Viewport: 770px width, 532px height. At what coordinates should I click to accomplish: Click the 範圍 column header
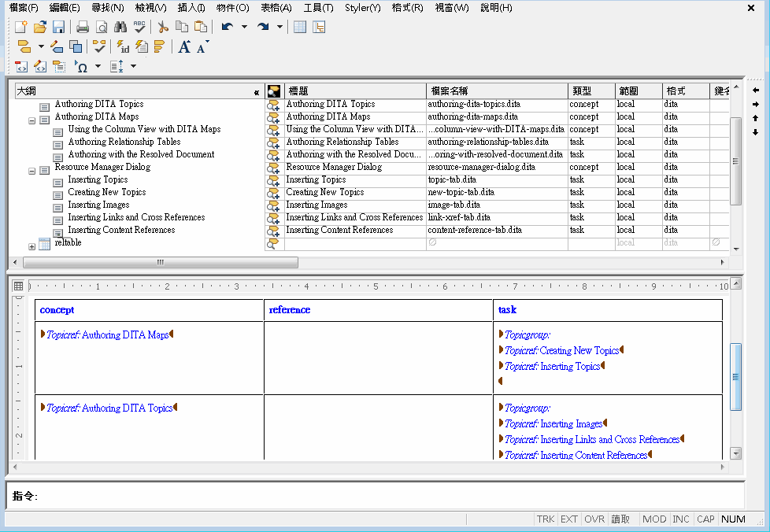(639, 91)
